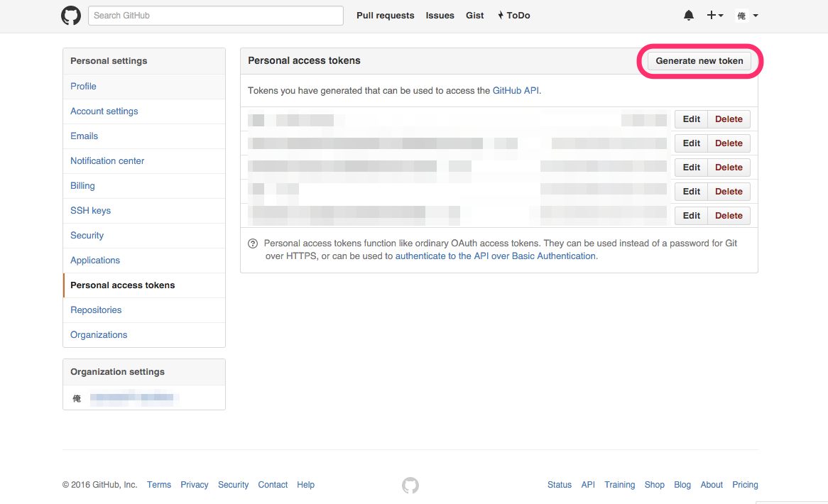This screenshot has width=828, height=504.
Task: Click the question mark icon beside the token description
Action: click(x=253, y=243)
